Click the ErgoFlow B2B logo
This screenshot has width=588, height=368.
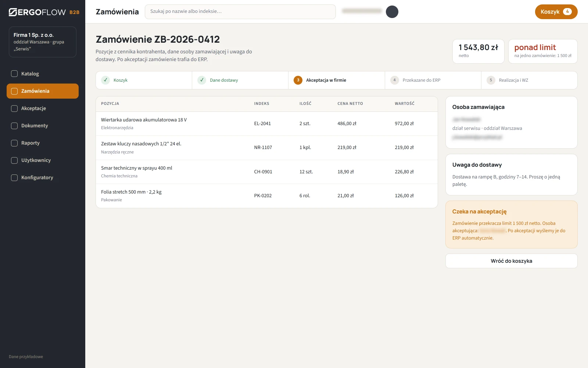coord(44,12)
